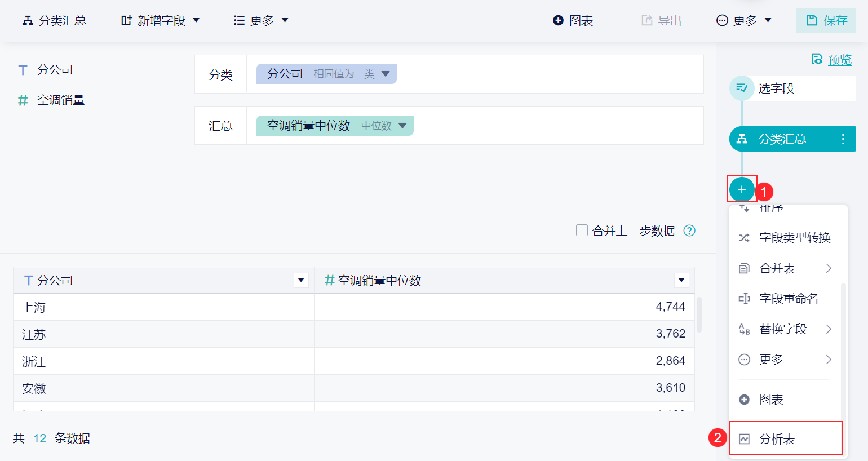Open the 分公司 相同值为一类 dropdown

click(386, 74)
